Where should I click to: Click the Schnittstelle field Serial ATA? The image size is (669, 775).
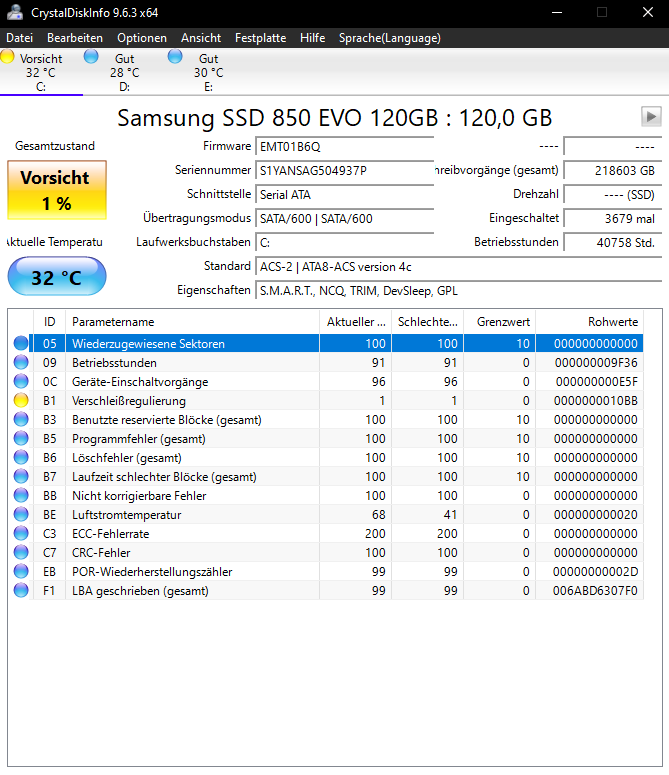344,195
